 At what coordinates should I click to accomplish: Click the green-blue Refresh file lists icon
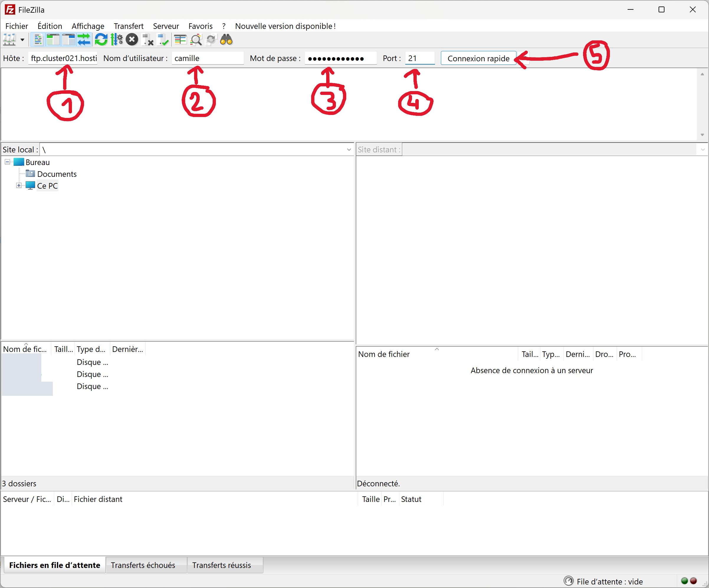click(101, 40)
